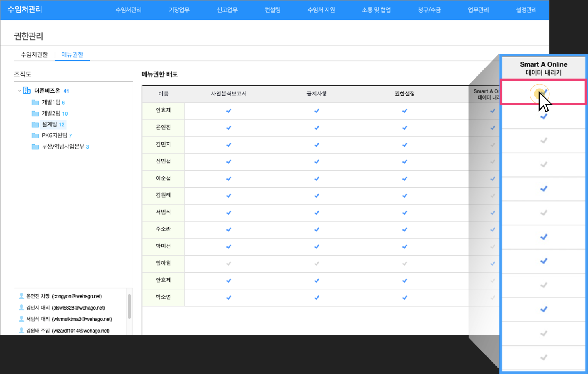The image size is (588, 374).
Task: Click the 개발1팀 folder icon
Action: click(x=35, y=102)
